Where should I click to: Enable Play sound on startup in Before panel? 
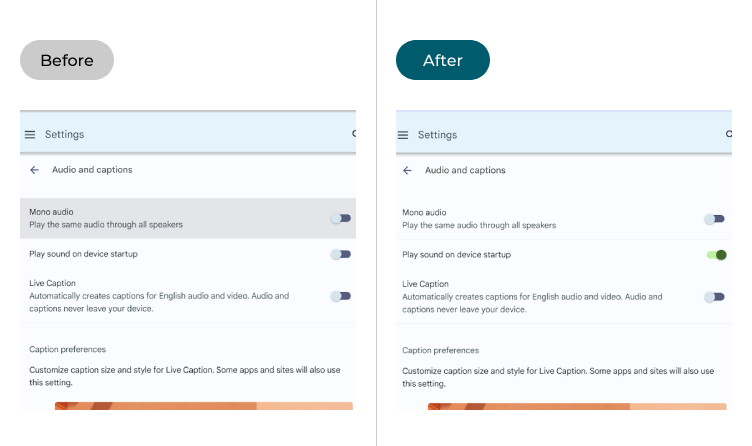341,254
